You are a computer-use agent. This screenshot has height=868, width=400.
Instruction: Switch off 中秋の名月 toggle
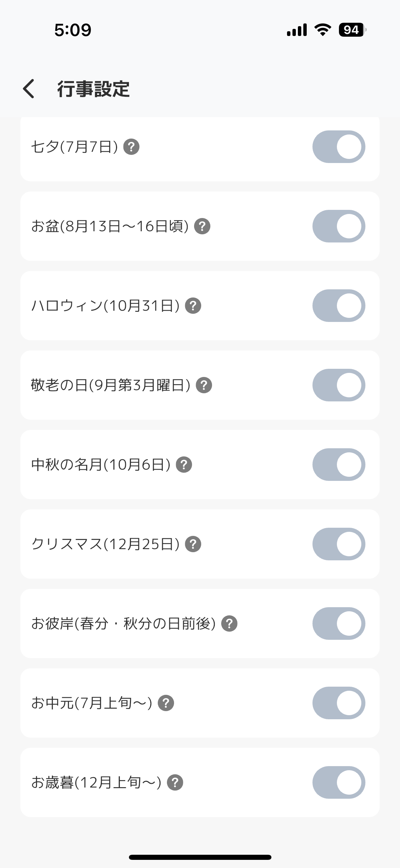339,465
